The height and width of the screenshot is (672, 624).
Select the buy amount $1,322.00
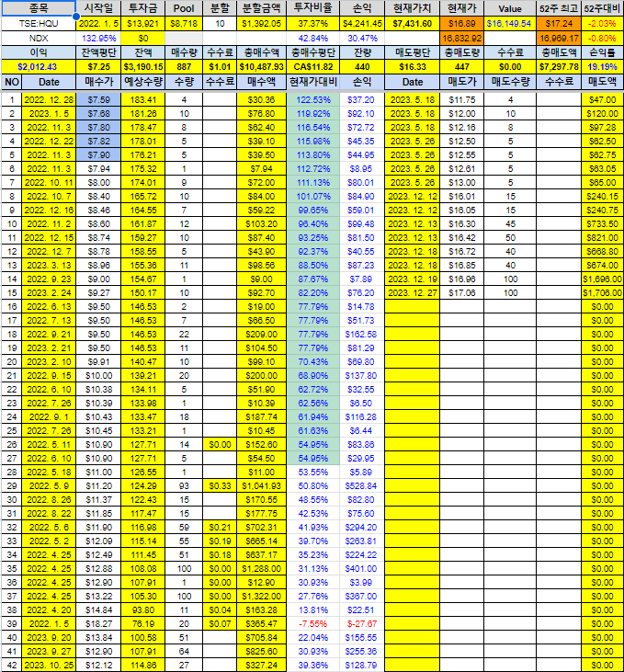click(261, 596)
